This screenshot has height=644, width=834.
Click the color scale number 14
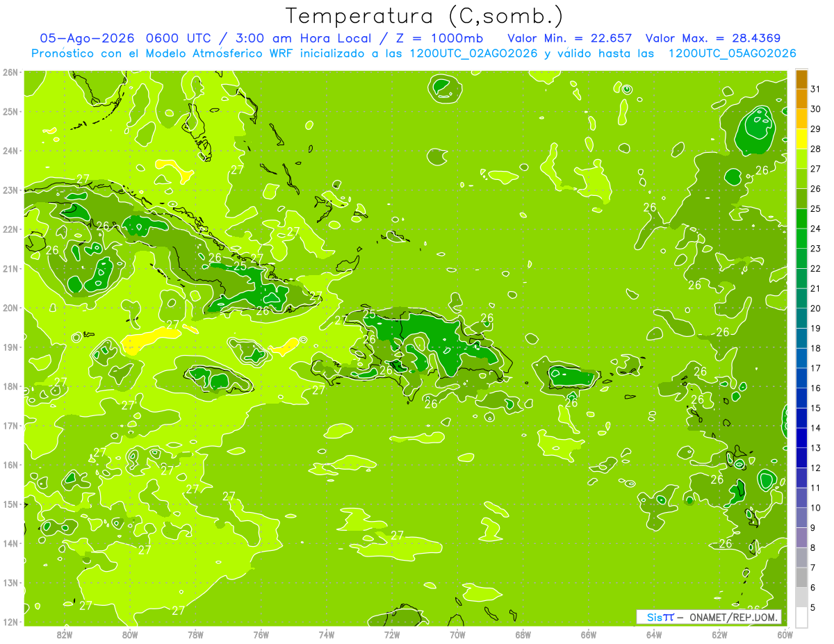[815, 428]
